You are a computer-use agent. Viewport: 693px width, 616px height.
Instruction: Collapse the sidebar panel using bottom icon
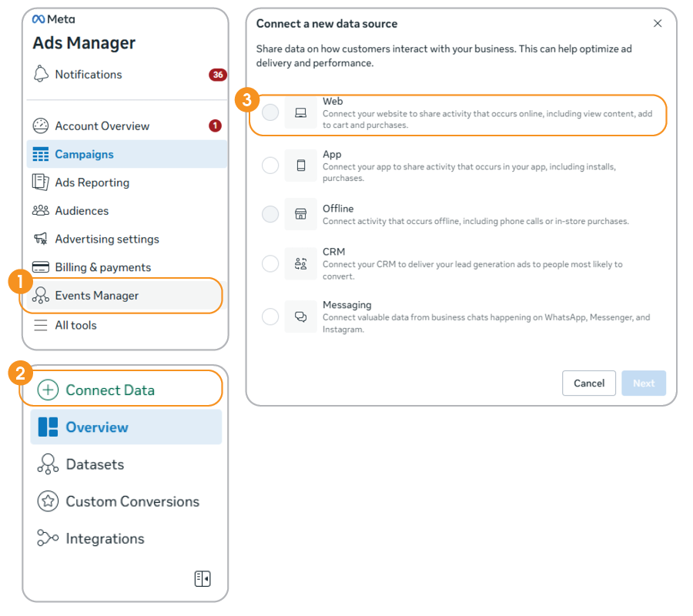click(203, 579)
